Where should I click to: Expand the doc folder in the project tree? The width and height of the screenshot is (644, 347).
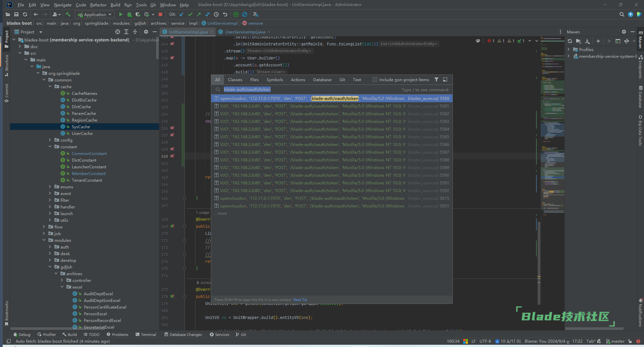(20, 46)
